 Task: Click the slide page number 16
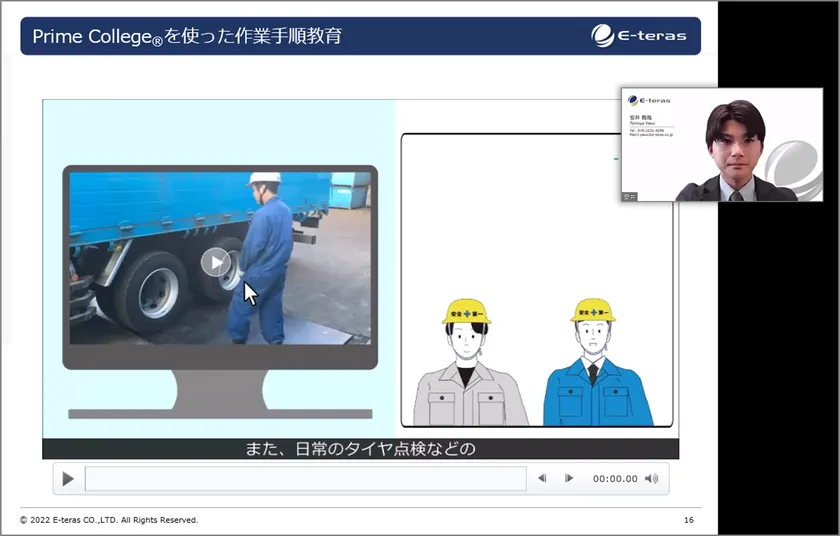point(688,520)
